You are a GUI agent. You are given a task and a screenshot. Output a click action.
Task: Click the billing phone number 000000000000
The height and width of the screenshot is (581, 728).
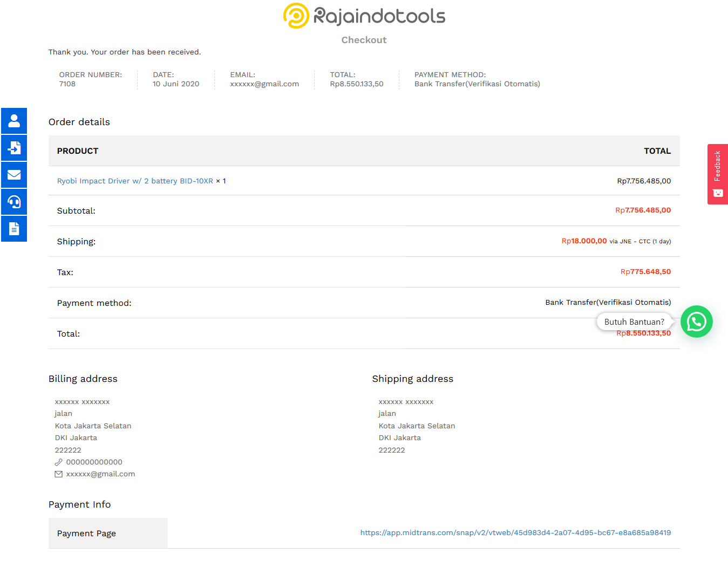point(94,462)
